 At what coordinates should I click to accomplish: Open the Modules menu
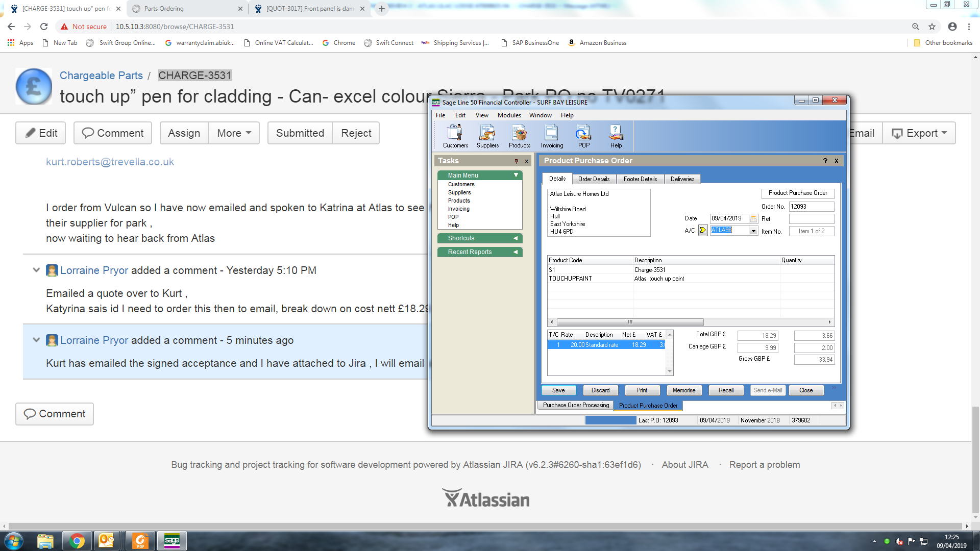coord(509,115)
